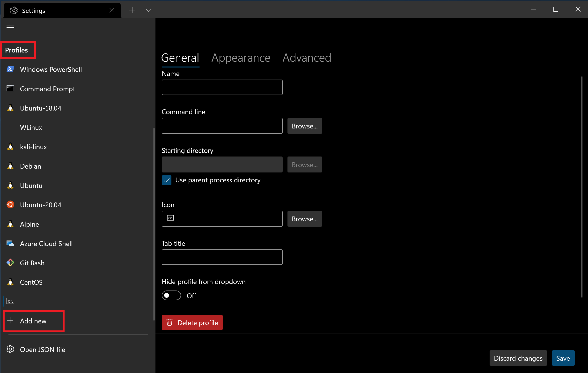The image size is (588, 373).
Task: Check the Use parent process directory option
Action: point(167,180)
